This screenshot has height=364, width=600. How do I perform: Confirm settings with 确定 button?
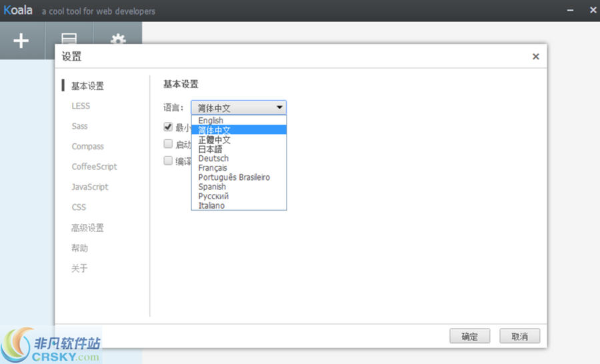click(x=469, y=336)
